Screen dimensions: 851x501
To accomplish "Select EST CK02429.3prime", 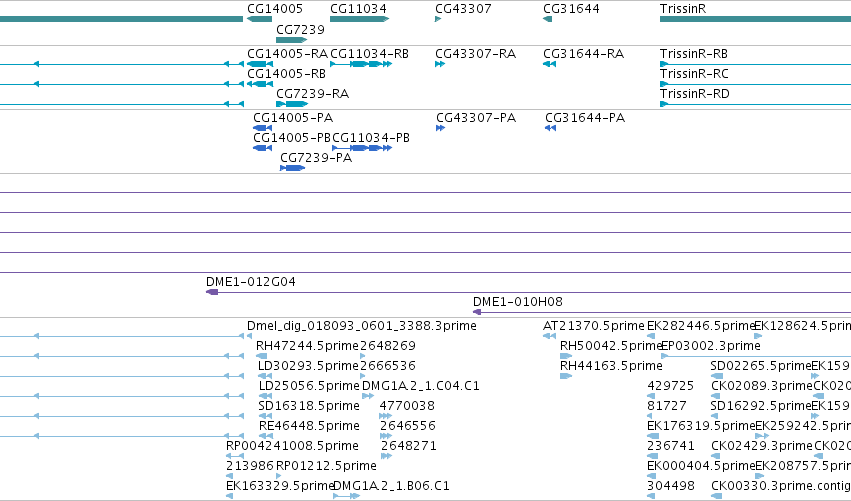I will click(761, 446).
